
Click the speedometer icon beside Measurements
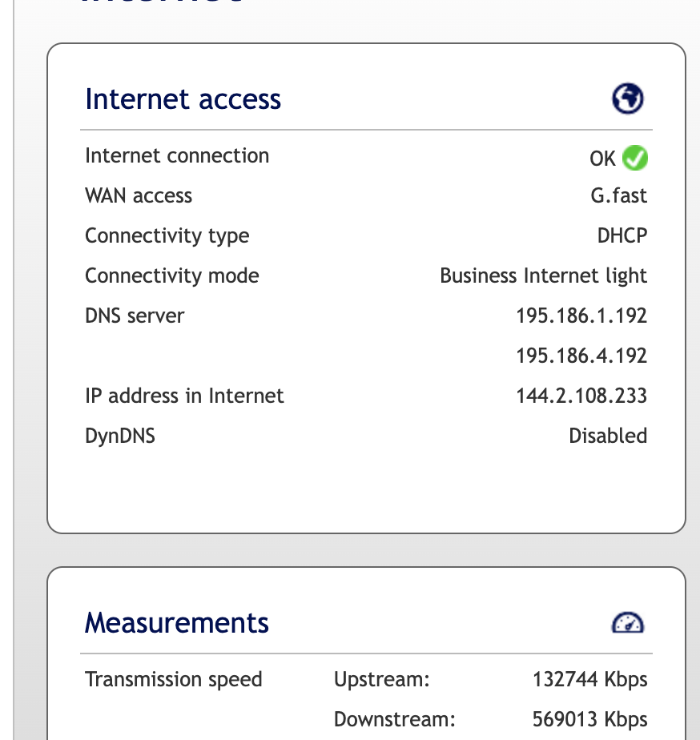pos(628,622)
